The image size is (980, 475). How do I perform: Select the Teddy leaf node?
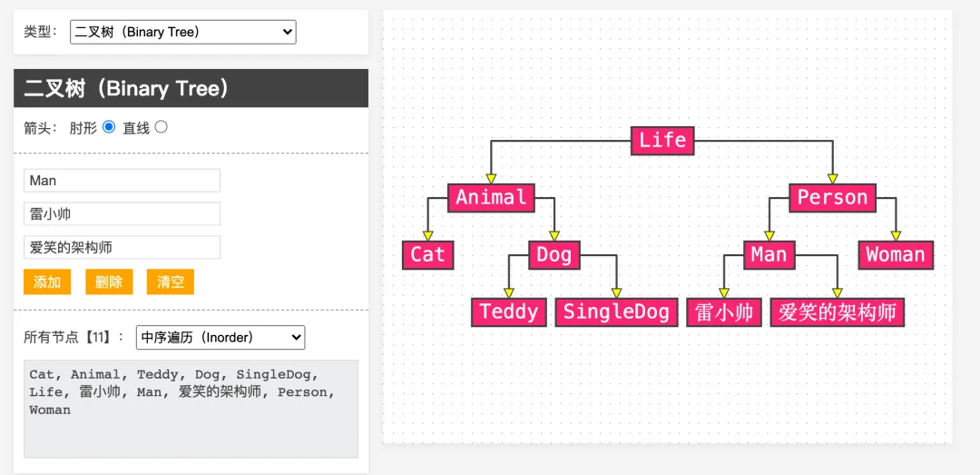509,312
